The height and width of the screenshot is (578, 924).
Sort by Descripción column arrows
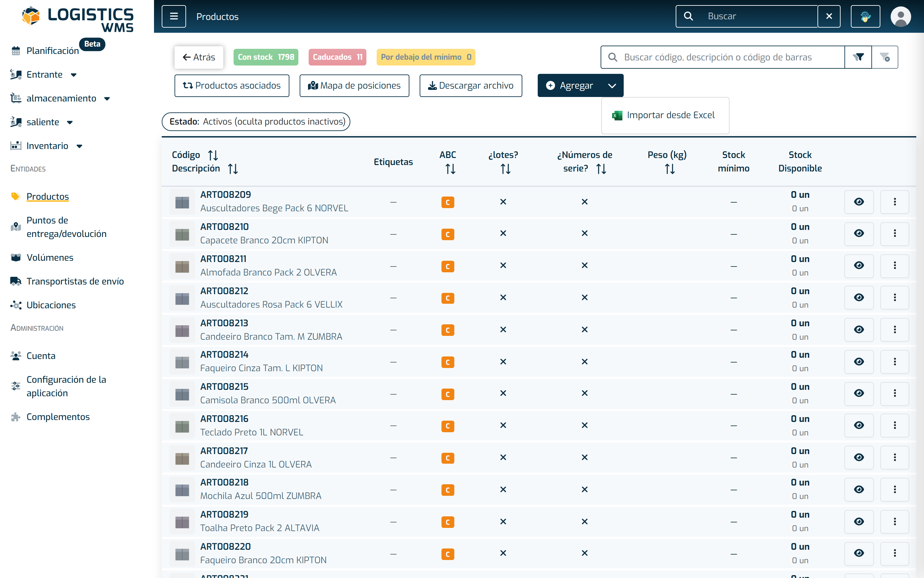tap(233, 169)
